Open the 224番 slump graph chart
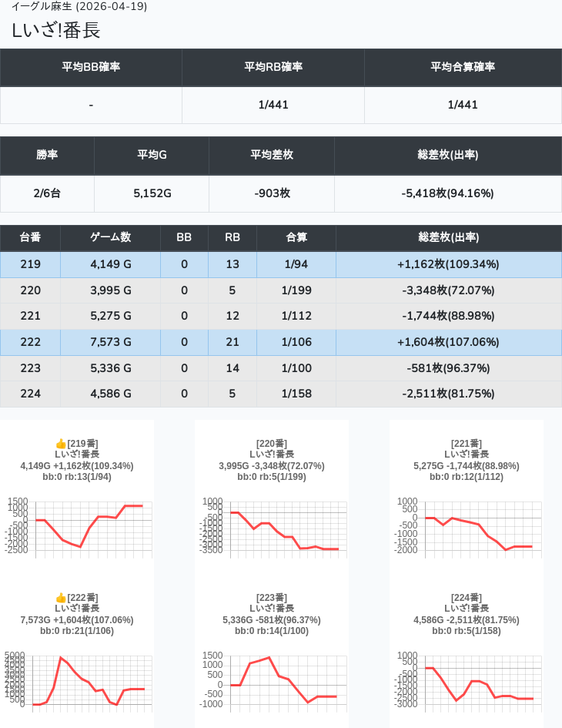This screenshot has width=562, height=728. click(466, 679)
